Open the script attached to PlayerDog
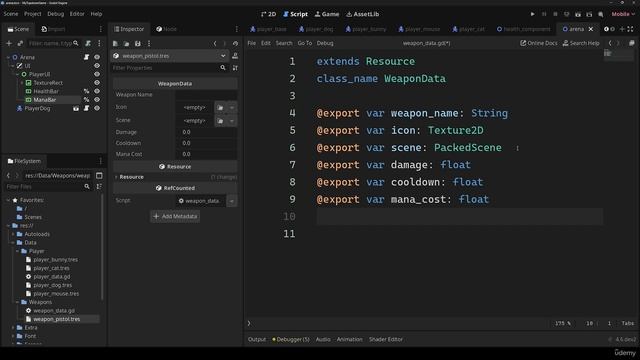Viewport: 640px width, 360px height. click(86, 108)
